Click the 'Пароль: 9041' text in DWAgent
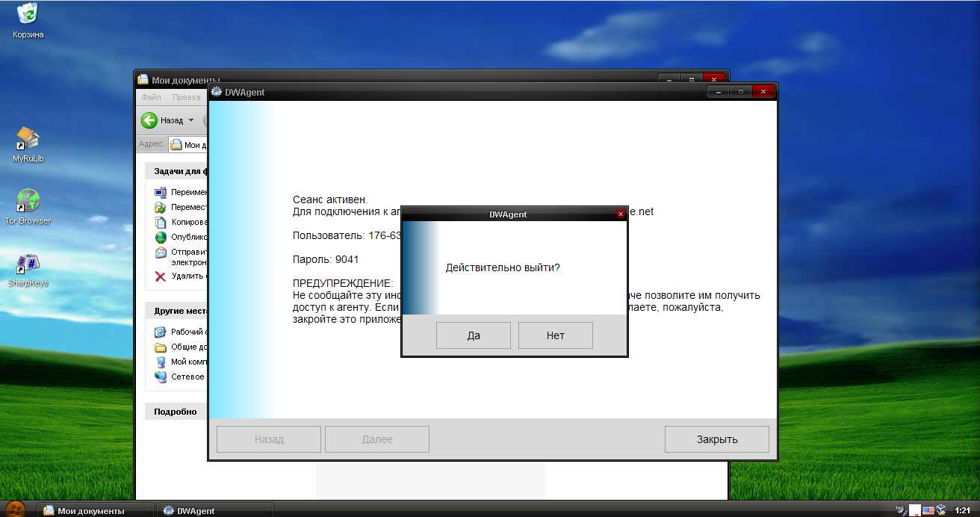The width and height of the screenshot is (980, 517). (x=326, y=259)
